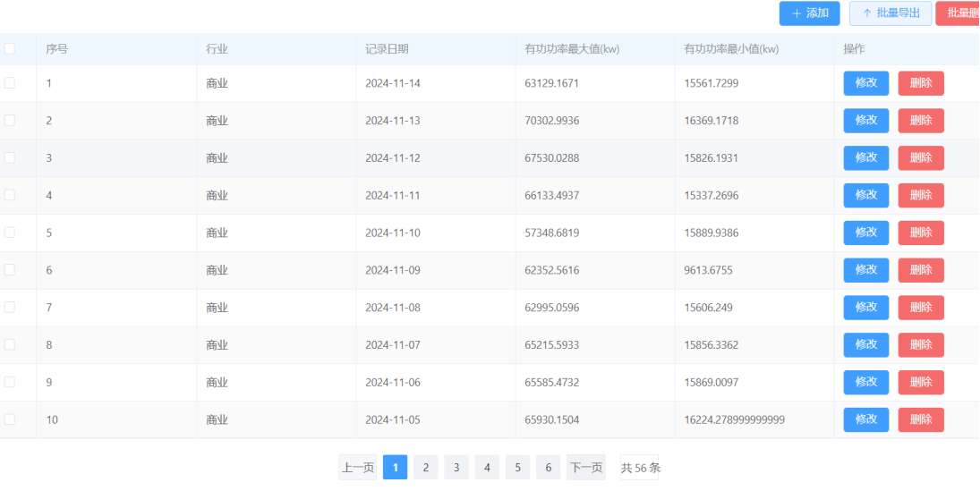The width and height of the screenshot is (980, 491).
Task: Click 删除 for the 2024-11-07 record
Action: [x=921, y=345]
